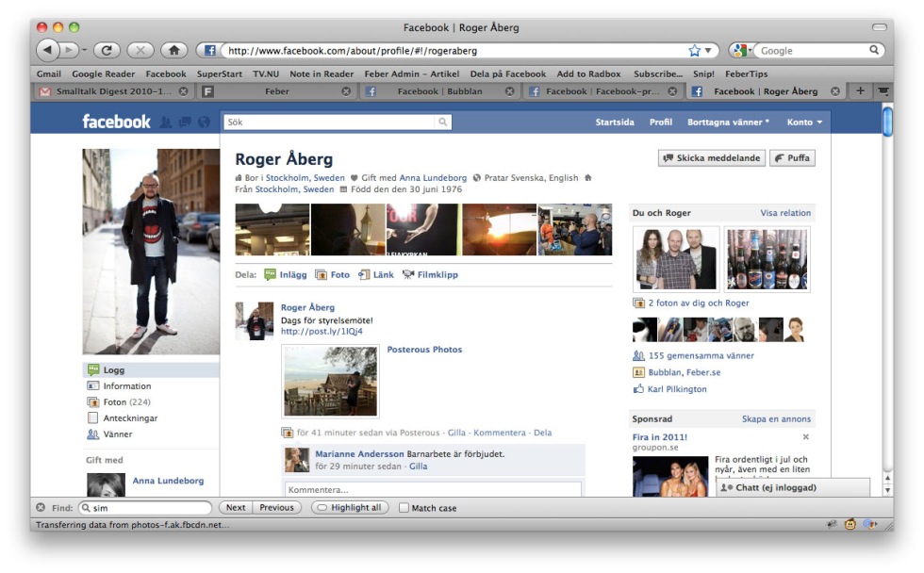Screen dimensions: 924x573
Task: Open the Facebook friend requests icon
Action: [x=166, y=122]
